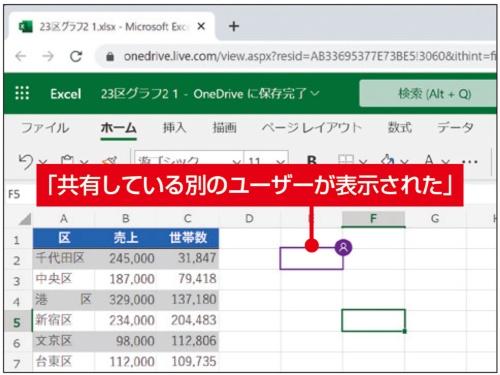Screen dimensions: 500x375
Task: Click the Borders icon
Action: (x=345, y=160)
